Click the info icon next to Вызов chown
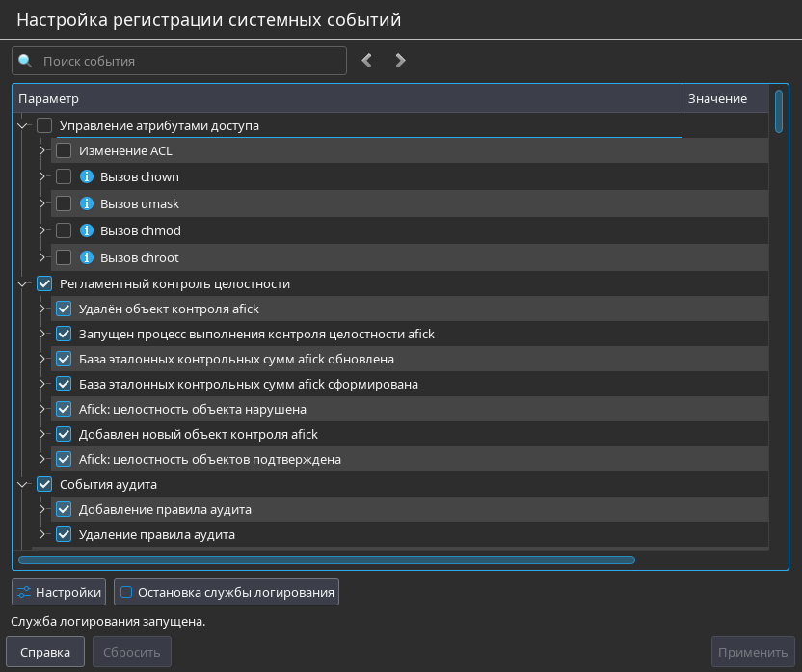Screen dimensions: 802x672 click(x=87, y=177)
